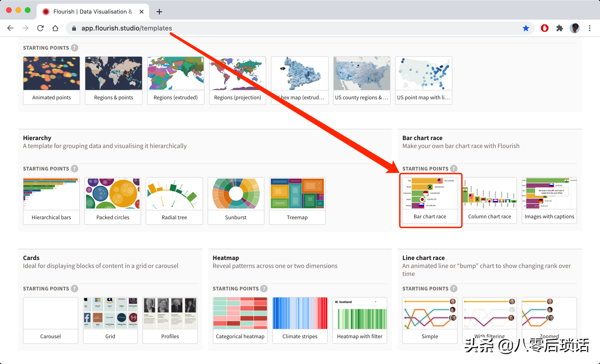Click the Hierarchy section heading
The image size is (600, 364).
[x=37, y=138]
